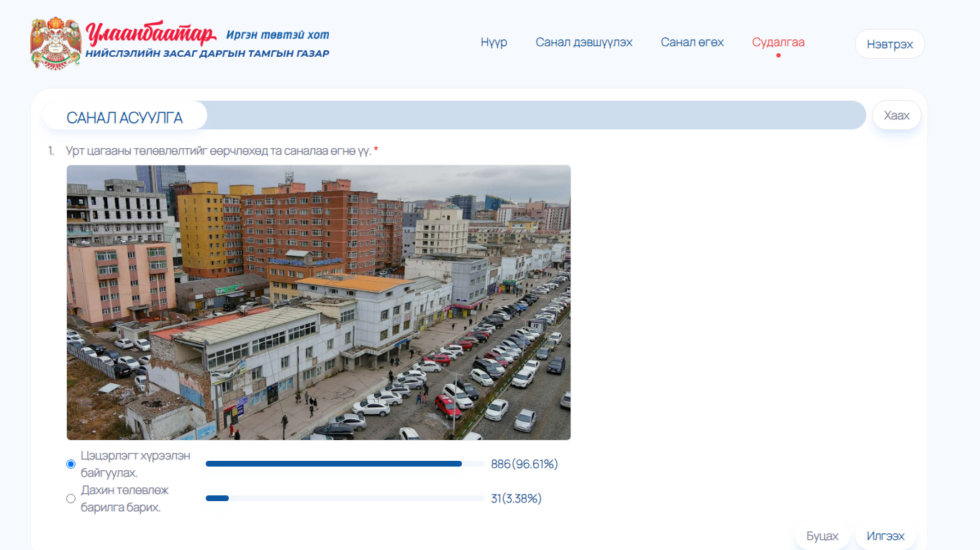Screen dimensions: 980x550
Task: Go back with the Буцах button
Action: click(822, 536)
